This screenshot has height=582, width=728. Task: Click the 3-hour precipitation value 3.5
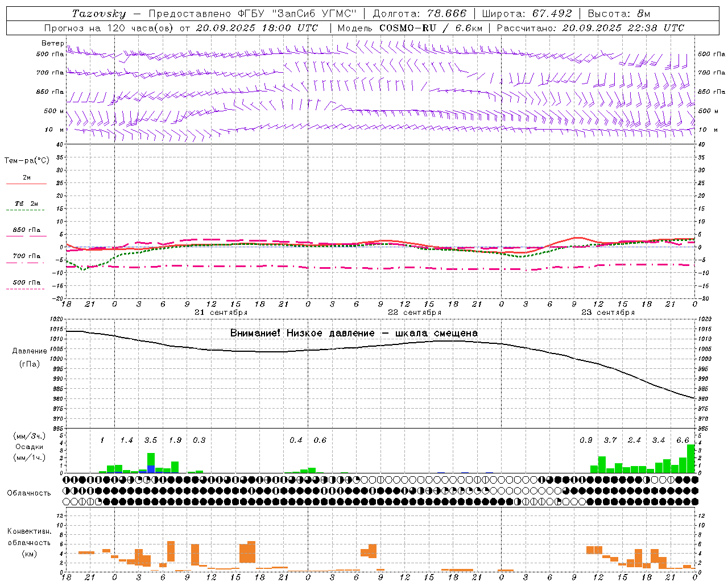[x=151, y=440]
